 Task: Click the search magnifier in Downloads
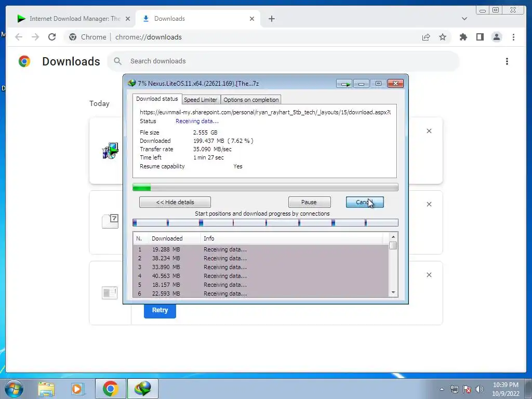(x=118, y=61)
